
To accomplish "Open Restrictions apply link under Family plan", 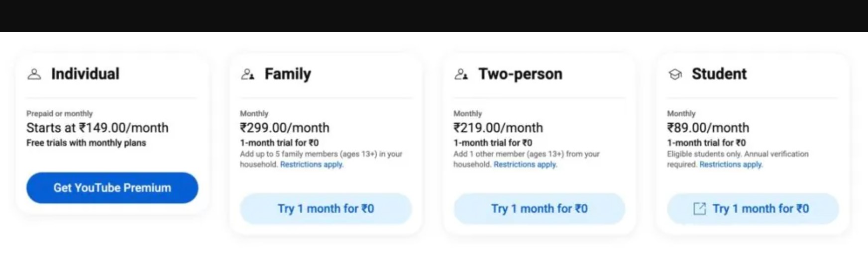I will click(x=312, y=165).
